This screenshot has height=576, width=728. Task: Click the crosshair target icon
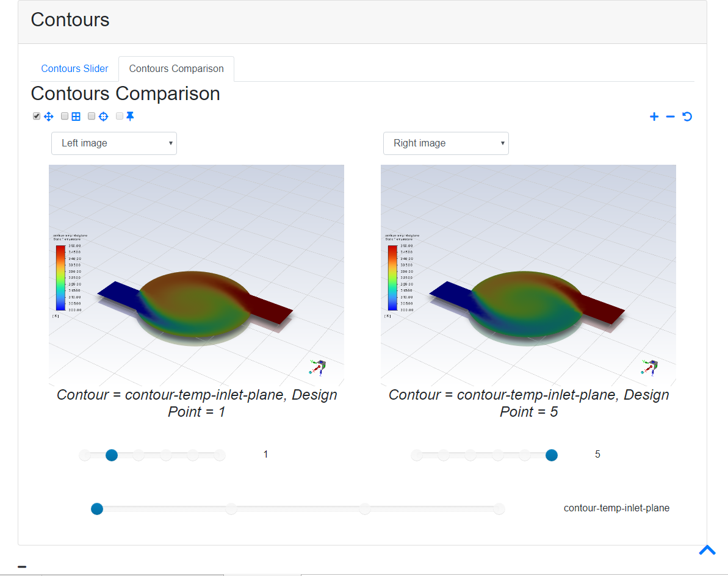[x=103, y=116]
